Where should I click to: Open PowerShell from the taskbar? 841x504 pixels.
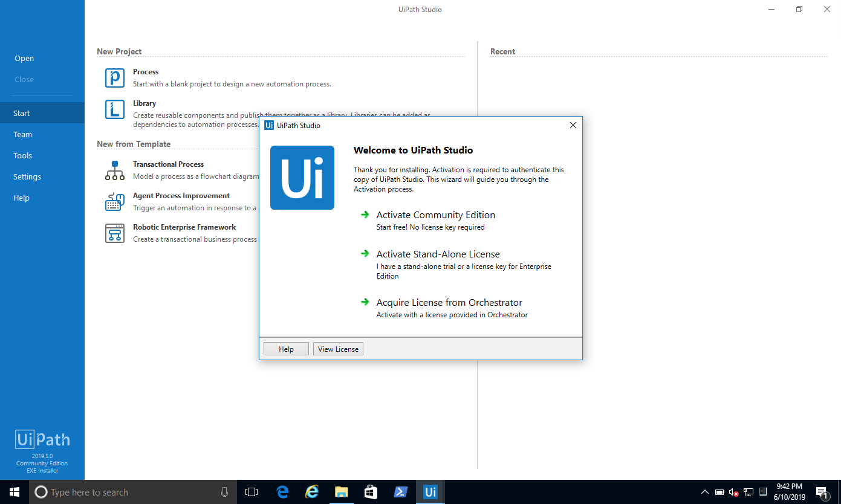point(401,492)
